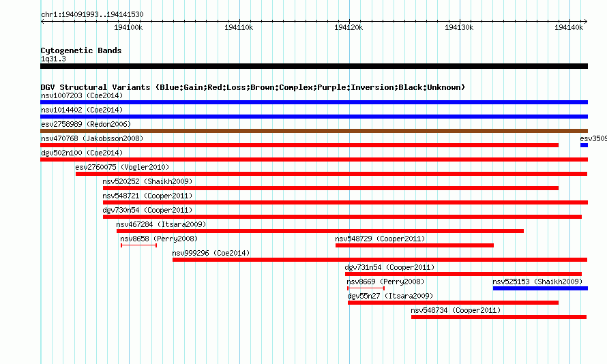Open esv2760075 (Vogler2010) variant label
This screenshot has height=364, width=607.
pyautogui.click(x=122, y=167)
